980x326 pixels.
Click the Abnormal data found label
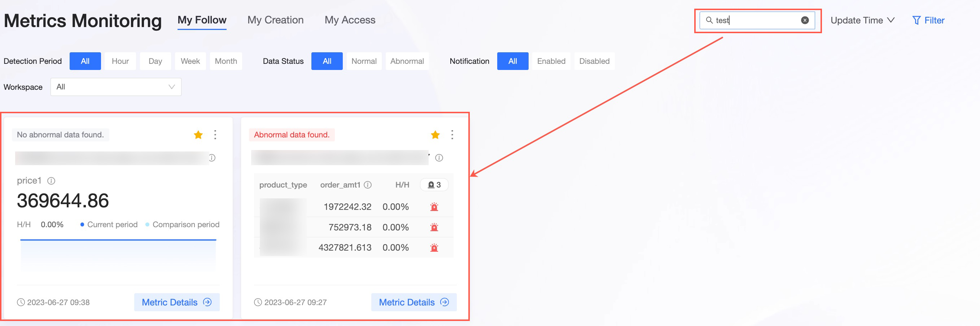pyautogui.click(x=292, y=135)
